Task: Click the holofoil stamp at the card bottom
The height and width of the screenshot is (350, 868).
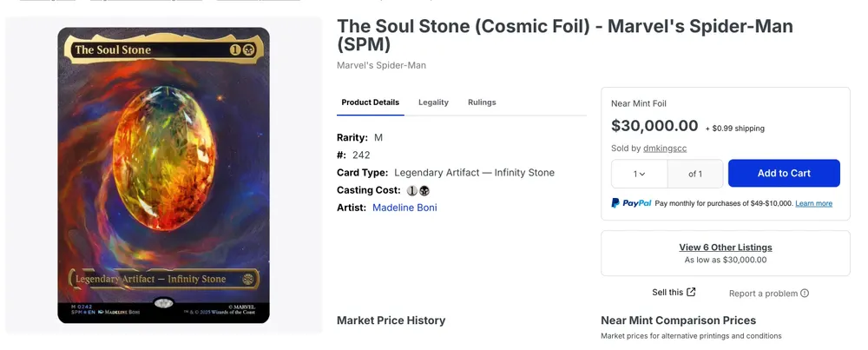Action: 163,303
